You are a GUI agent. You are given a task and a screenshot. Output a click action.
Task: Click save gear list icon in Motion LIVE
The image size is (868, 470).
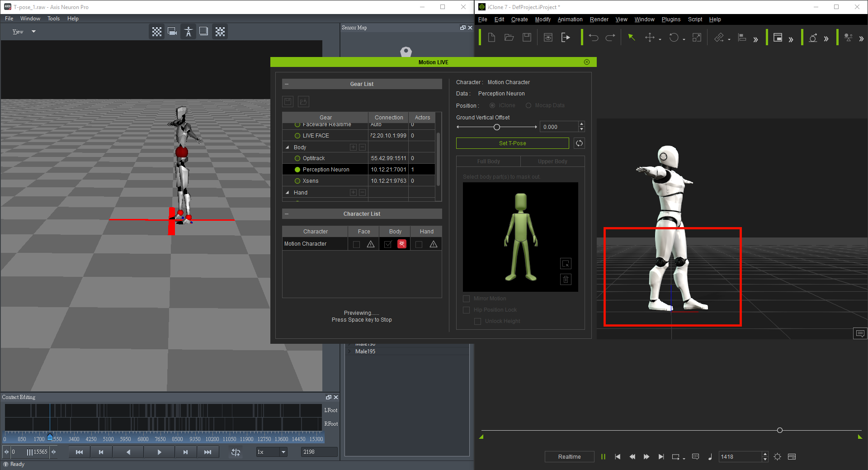coord(288,101)
